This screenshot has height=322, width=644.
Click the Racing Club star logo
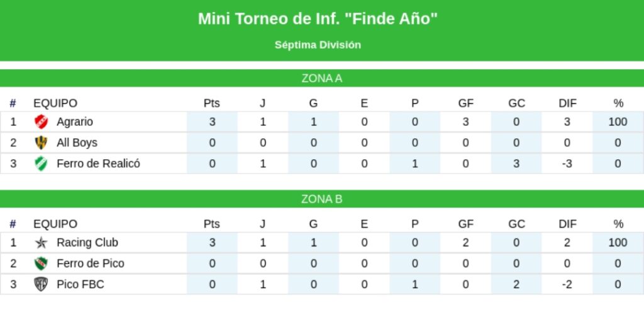(x=41, y=243)
